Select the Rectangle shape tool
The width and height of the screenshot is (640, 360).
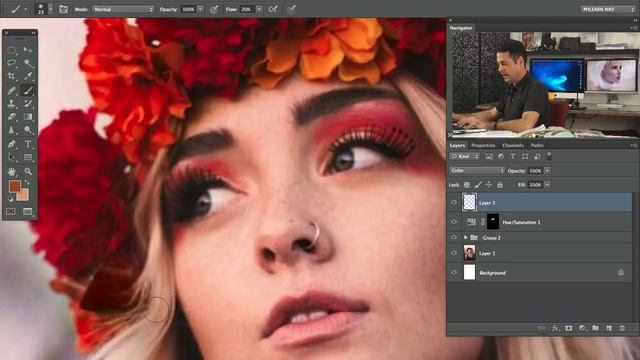28,157
